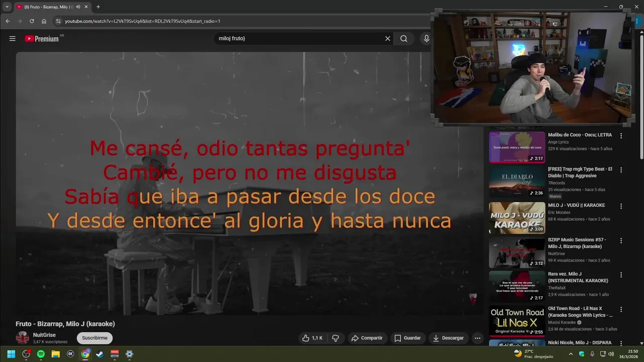This screenshot has width=644, height=362.
Task: Save video with Guardar button
Action: tap(408, 338)
